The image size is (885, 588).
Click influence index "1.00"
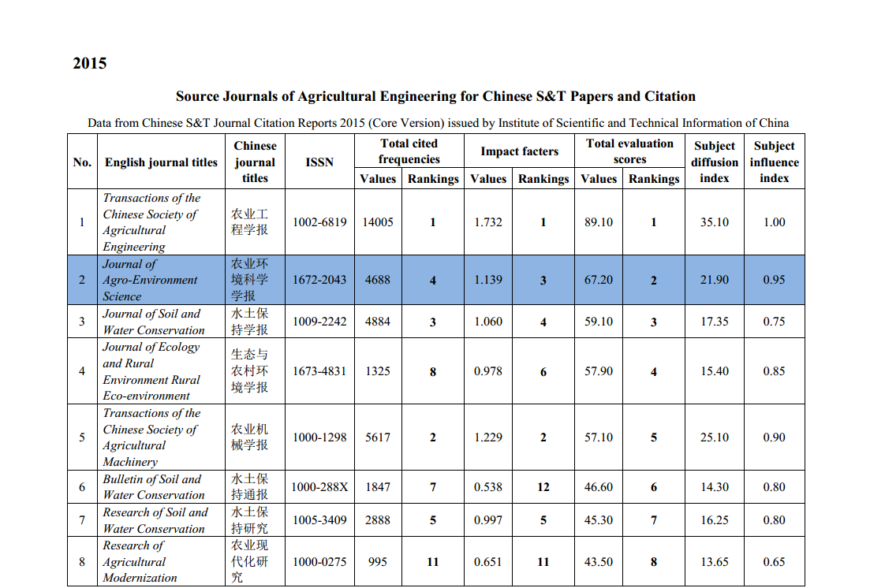tap(774, 222)
